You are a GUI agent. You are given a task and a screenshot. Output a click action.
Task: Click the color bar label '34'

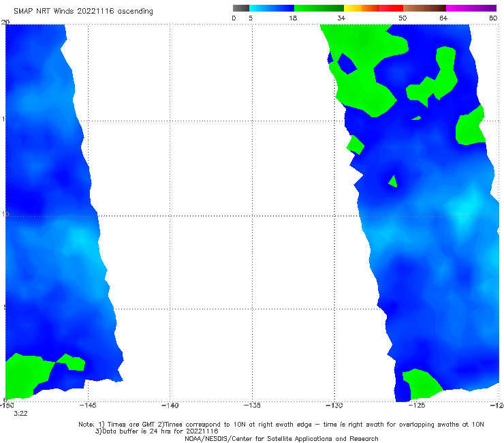coord(341,18)
